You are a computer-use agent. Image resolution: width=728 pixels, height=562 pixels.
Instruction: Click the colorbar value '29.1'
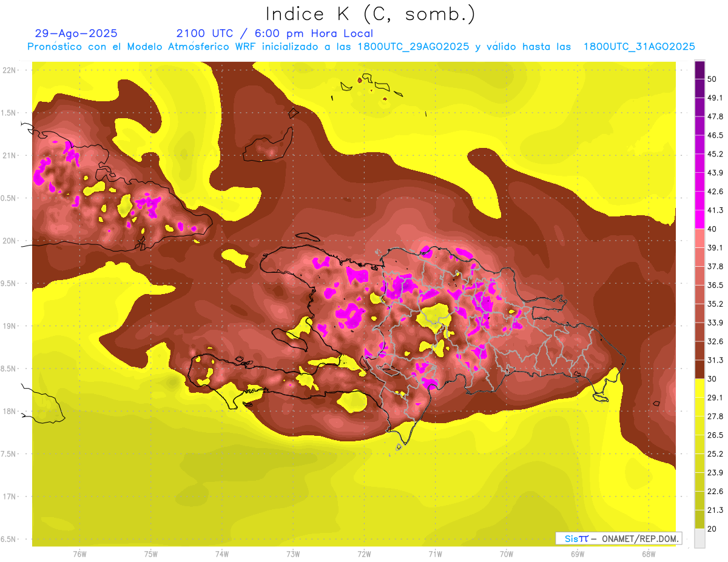[715, 398]
